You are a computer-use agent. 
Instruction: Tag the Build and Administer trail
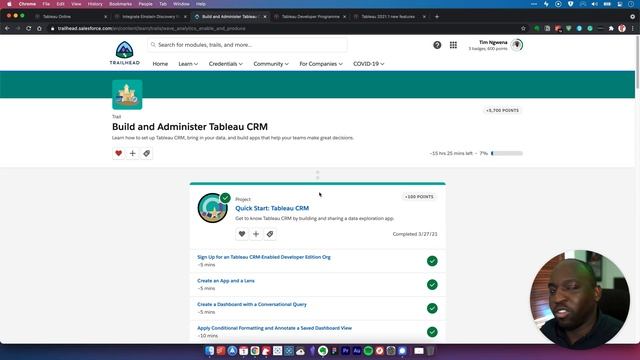[147, 153]
